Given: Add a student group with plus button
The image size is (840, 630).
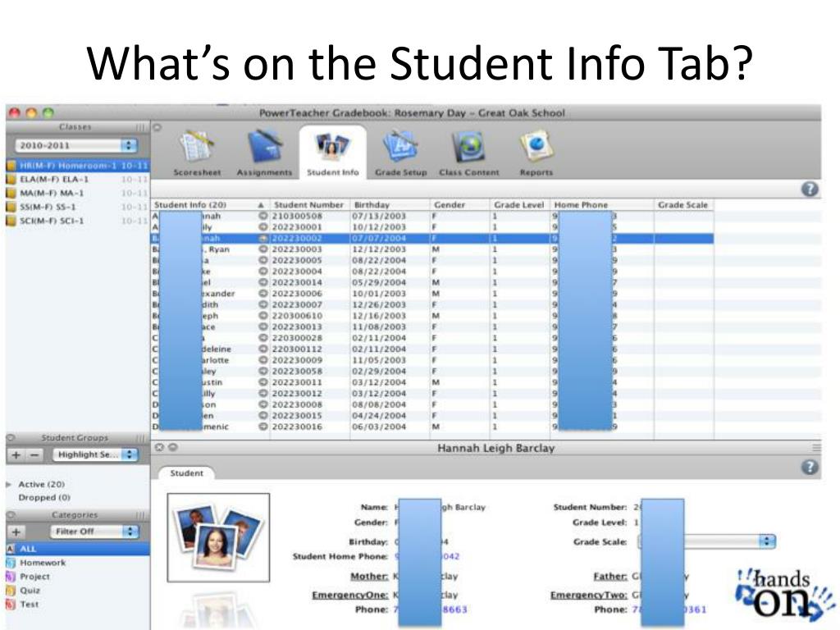Looking at the screenshot, I should [x=16, y=454].
